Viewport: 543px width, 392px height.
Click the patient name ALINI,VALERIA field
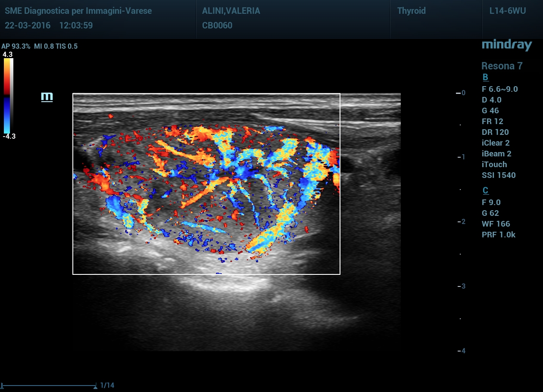(x=231, y=11)
